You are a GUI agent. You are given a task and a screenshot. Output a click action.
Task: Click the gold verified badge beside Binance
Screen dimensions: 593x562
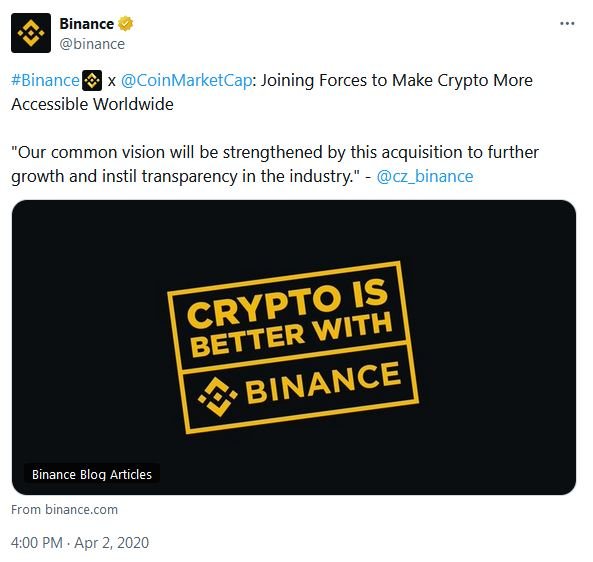(x=125, y=24)
